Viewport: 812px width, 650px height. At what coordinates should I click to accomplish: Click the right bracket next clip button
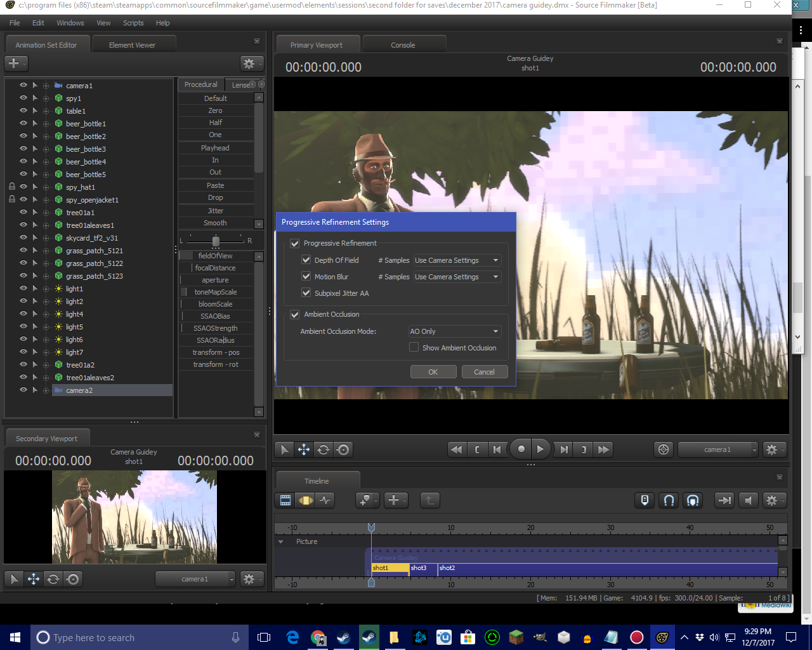pos(584,449)
